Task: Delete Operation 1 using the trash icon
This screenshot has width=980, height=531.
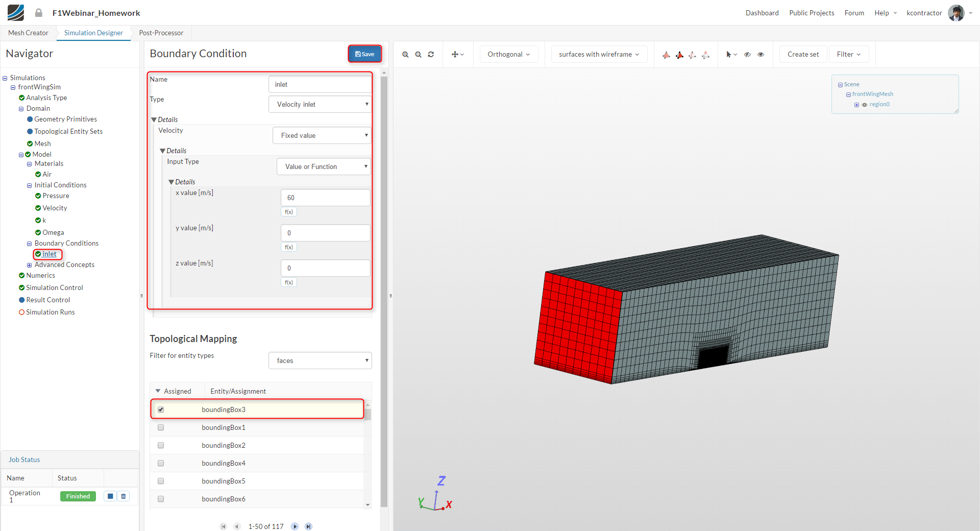Action: (x=124, y=496)
